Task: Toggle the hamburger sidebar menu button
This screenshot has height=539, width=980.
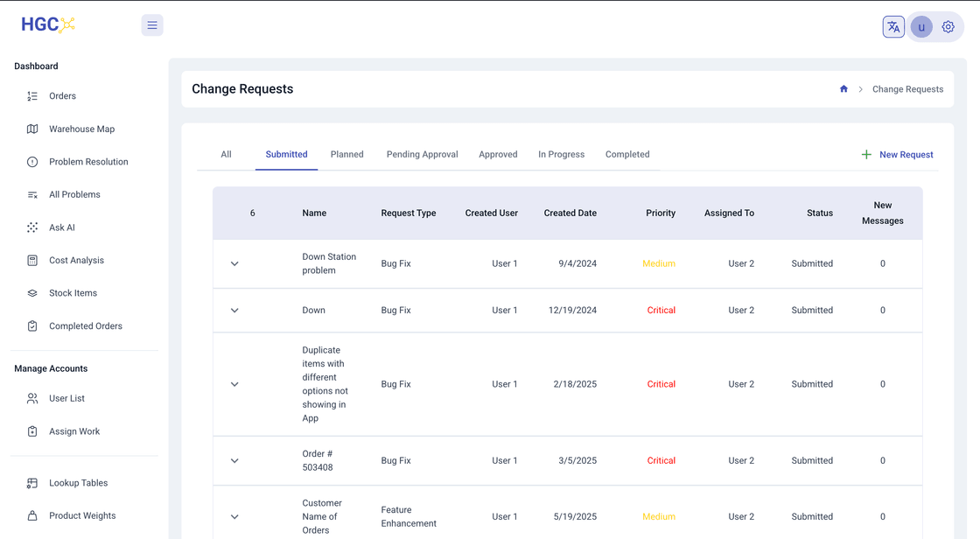Action: click(x=152, y=25)
